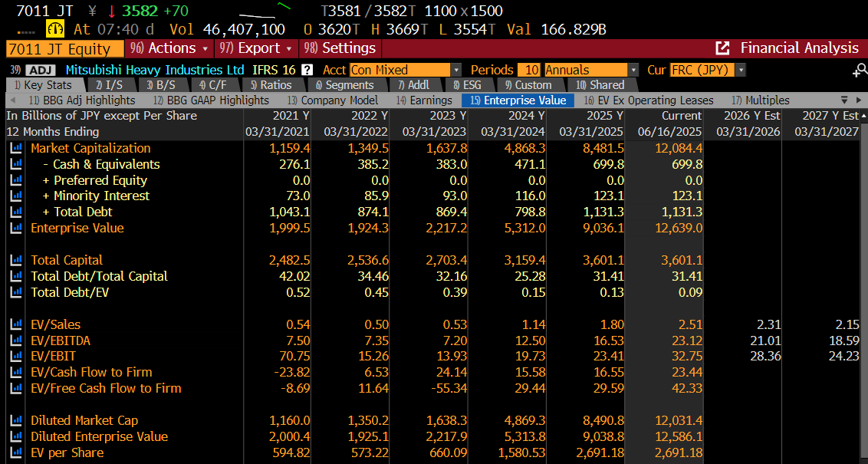Click chart icon beside Total Debt row
Screen dimensions: 868x464
[x=16, y=212]
